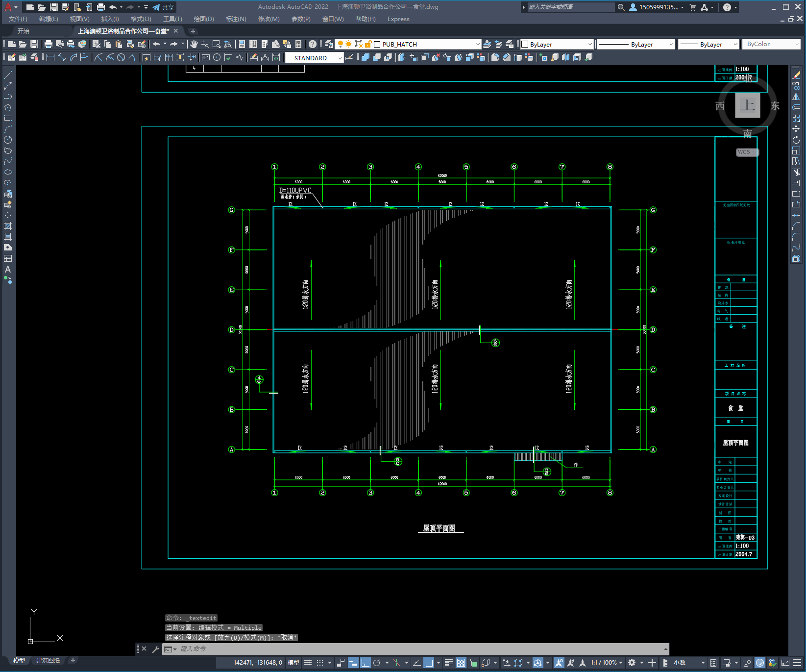Image resolution: width=806 pixels, height=672 pixels.
Task: Click the new drawing tab plus button
Action: [193, 31]
